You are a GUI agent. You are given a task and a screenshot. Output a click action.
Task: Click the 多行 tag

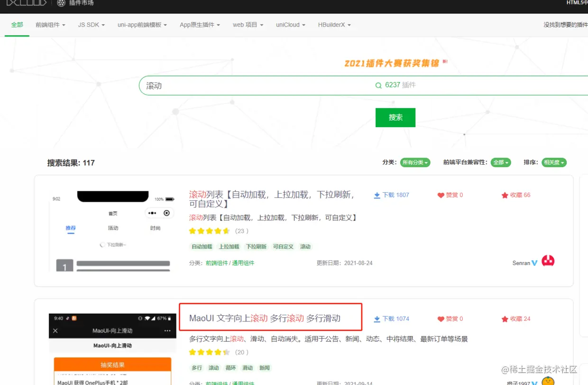[197, 368]
